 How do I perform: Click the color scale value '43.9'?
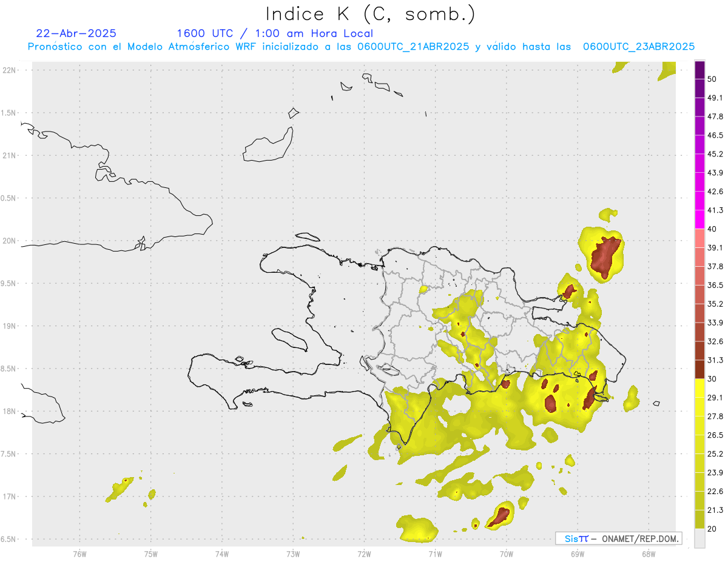(x=715, y=173)
